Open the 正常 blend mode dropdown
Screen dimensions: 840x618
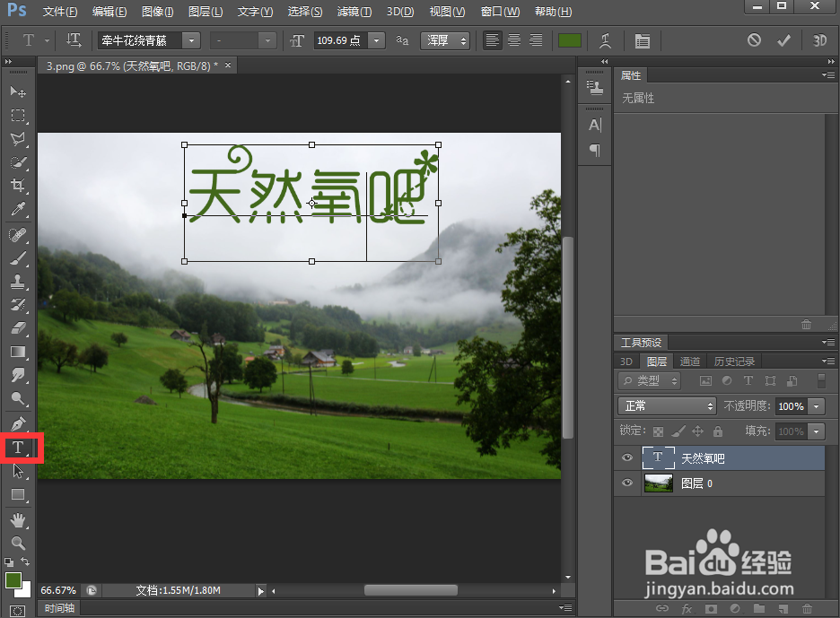point(667,406)
